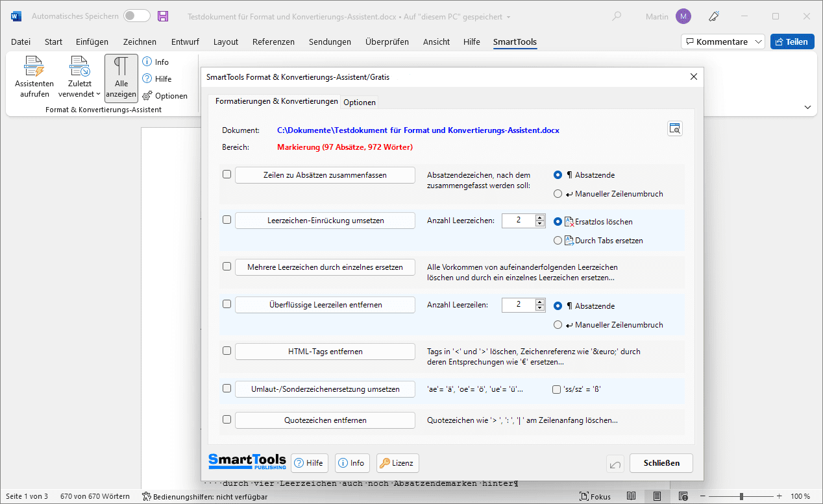Viewport: 823px width, 504px height.
Task: Check the 'ss/sz' = 'ß' option
Action: click(556, 390)
